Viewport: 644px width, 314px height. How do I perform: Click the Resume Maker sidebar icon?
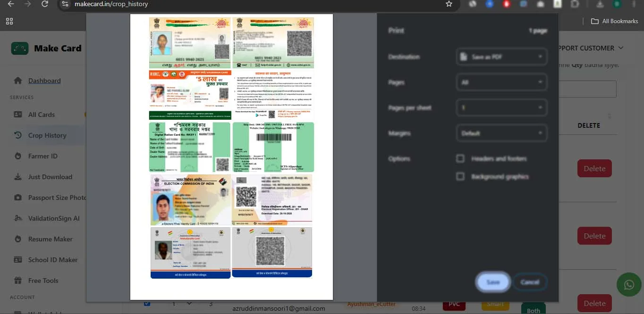pos(18,239)
